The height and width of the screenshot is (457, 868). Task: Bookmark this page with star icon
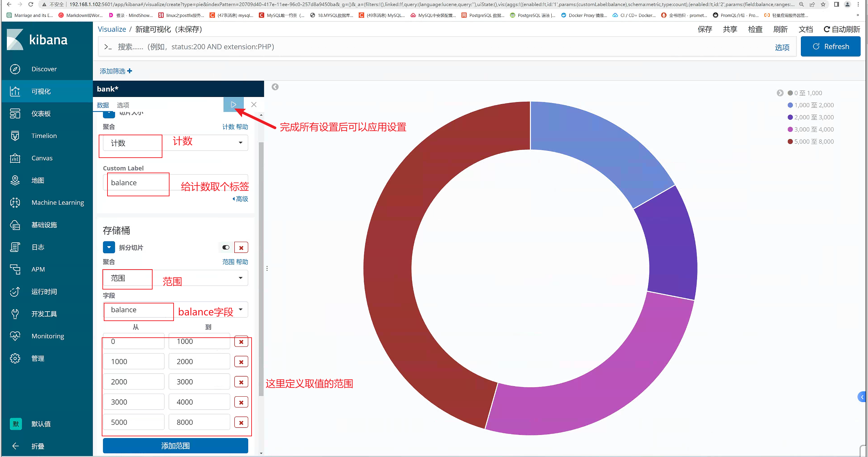[x=823, y=4]
